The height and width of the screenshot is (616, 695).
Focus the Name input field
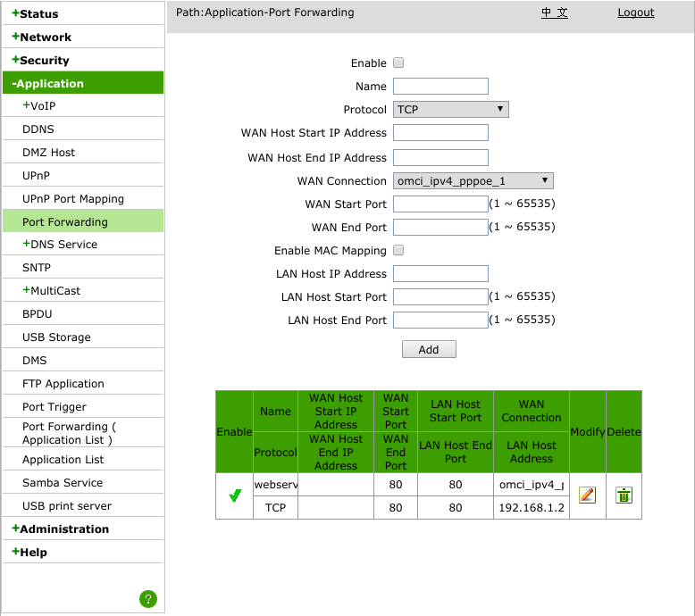click(x=440, y=86)
